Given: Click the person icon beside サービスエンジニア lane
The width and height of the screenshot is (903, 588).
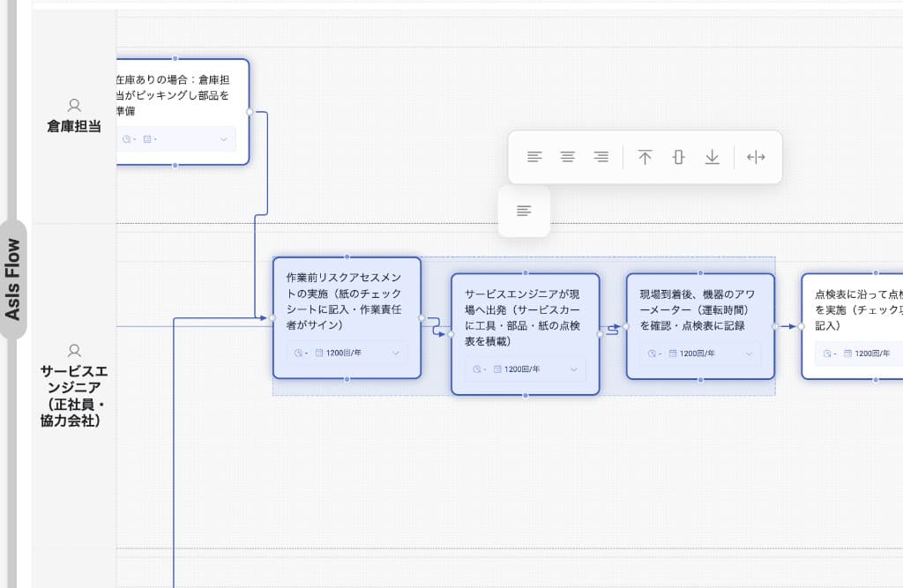Looking at the screenshot, I should click(74, 349).
